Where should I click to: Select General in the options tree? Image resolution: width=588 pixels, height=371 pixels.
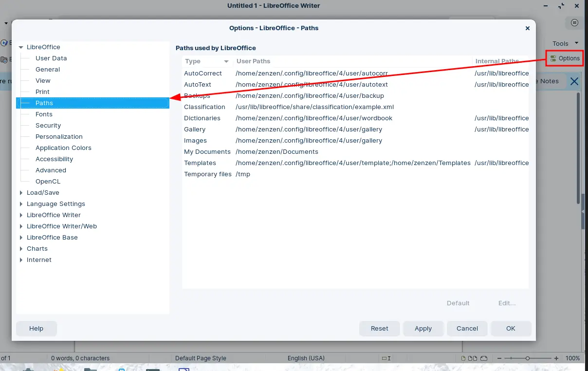[48, 70]
